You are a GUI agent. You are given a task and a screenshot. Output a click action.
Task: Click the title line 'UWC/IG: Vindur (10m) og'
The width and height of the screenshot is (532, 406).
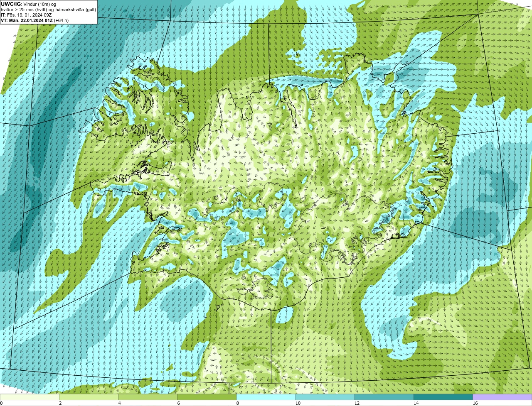pyautogui.click(x=29, y=4)
